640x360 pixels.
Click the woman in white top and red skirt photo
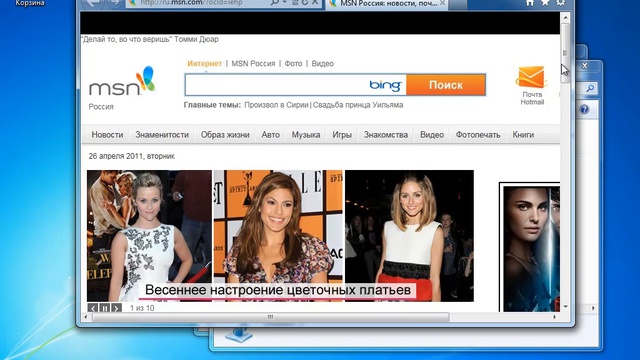point(409,236)
